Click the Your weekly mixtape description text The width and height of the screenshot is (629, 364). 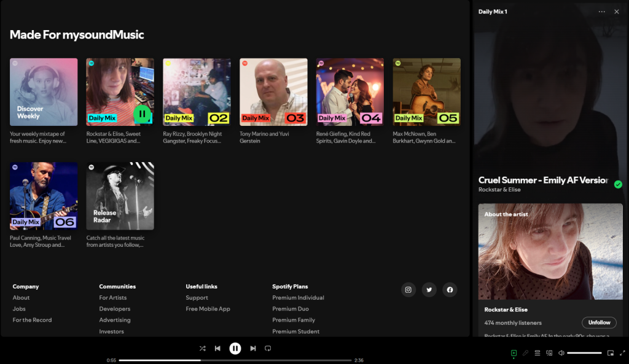[x=37, y=137]
